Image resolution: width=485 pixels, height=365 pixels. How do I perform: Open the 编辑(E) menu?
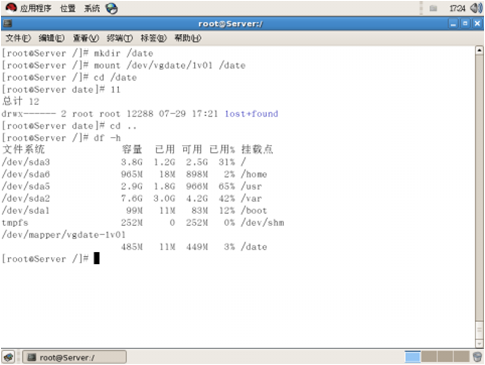coord(51,38)
